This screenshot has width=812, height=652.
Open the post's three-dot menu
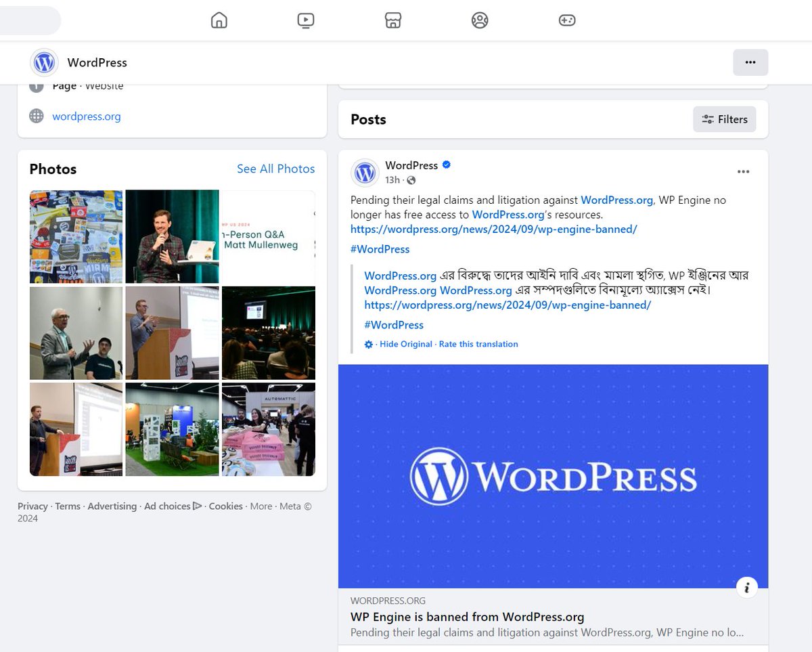[x=743, y=172]
